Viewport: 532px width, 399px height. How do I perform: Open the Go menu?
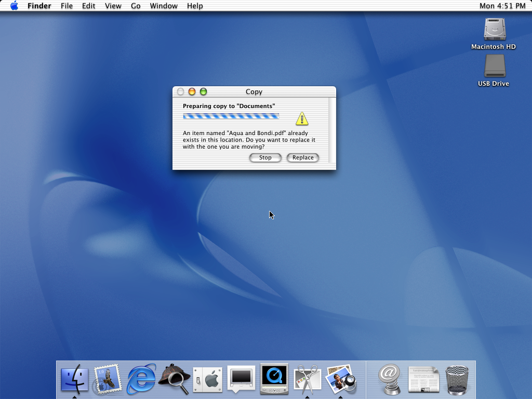[136, 6]
